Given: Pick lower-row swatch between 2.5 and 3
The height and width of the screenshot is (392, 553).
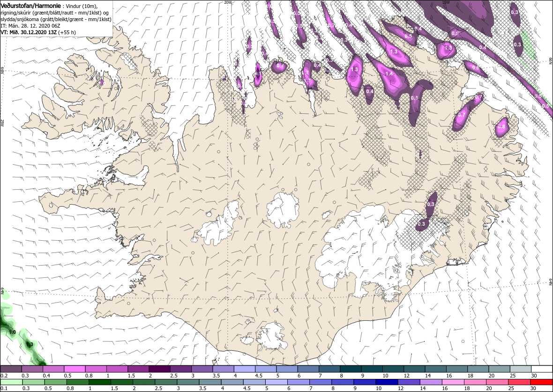Looking at the screenshot, I should point(166,382).
